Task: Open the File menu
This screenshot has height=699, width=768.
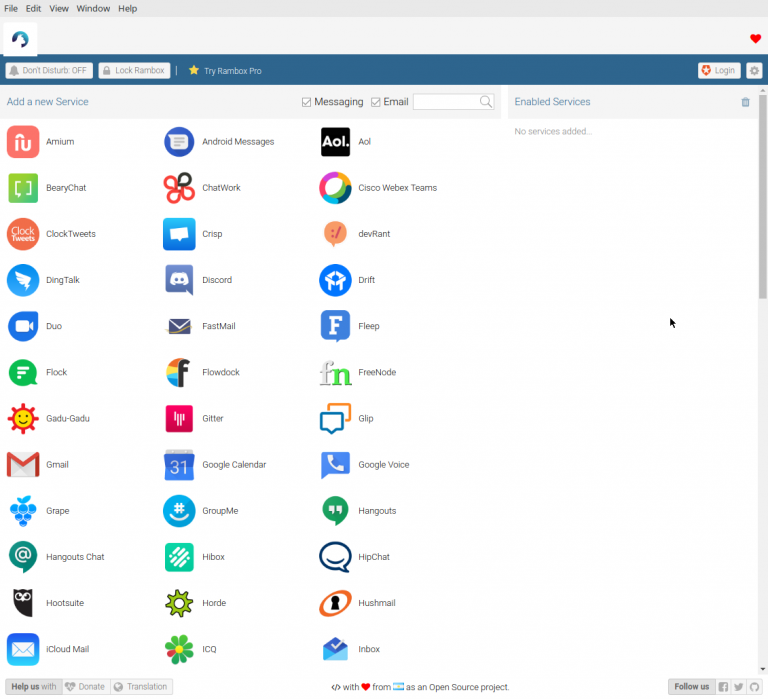Action: [11, 8]
